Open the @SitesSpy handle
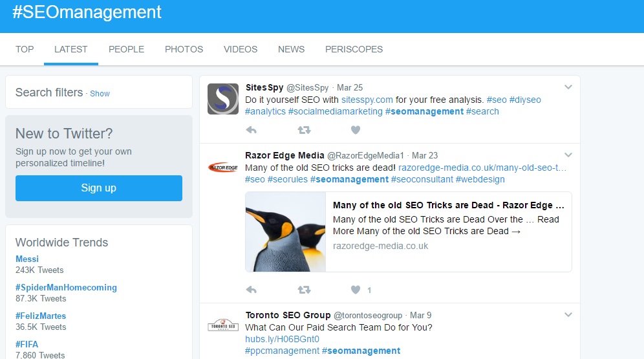This screenshot has width=644, height=359. point(307,87)
